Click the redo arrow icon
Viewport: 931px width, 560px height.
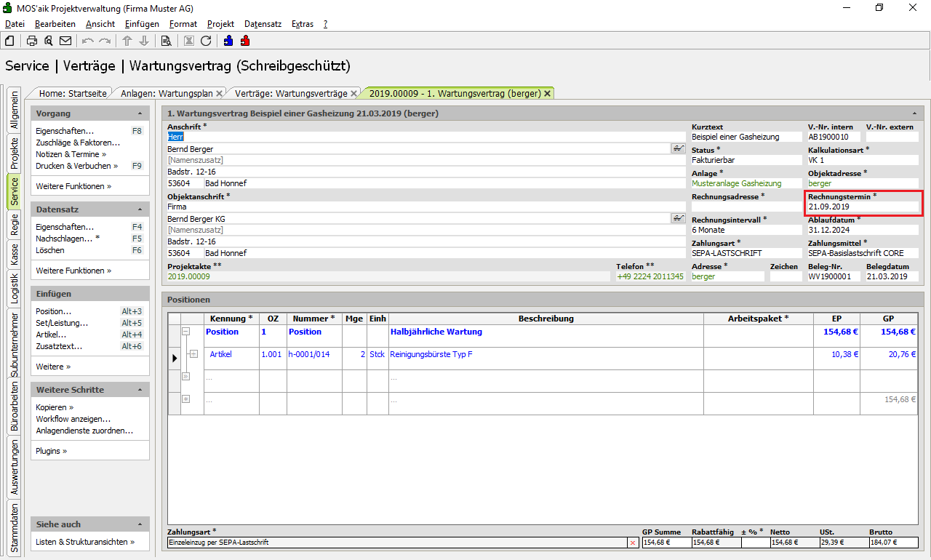click(105, 41)
